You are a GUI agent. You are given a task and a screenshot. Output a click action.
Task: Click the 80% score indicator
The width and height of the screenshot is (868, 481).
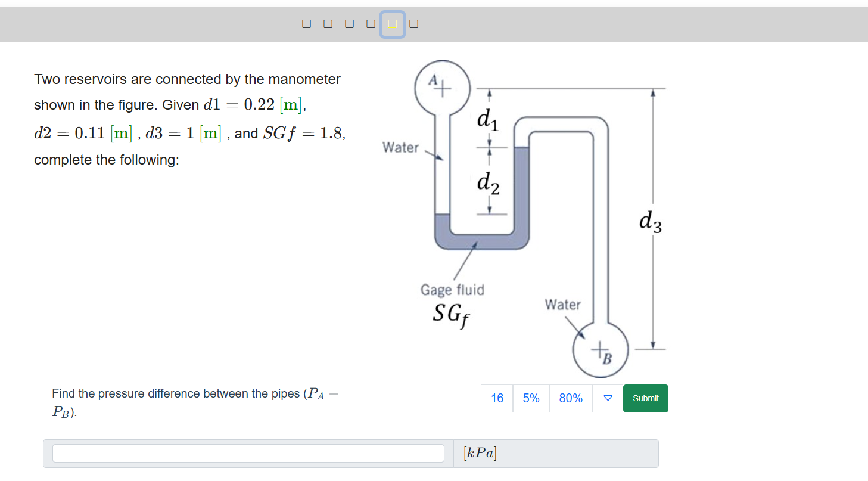(570, 398)
